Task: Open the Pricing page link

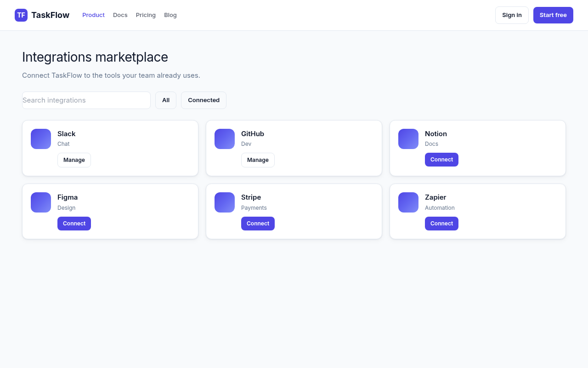Action: click(x=146, y=15)
